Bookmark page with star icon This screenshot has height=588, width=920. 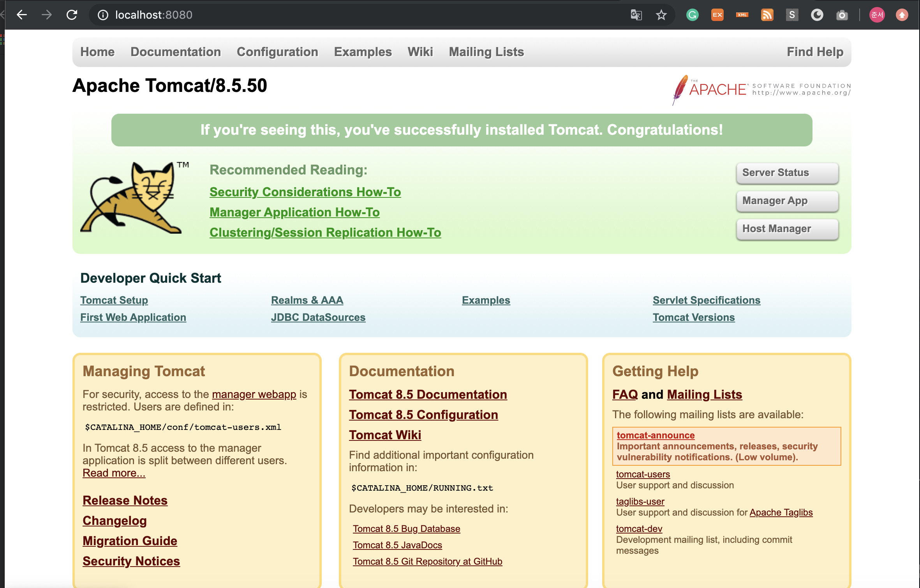click(661, 15)
